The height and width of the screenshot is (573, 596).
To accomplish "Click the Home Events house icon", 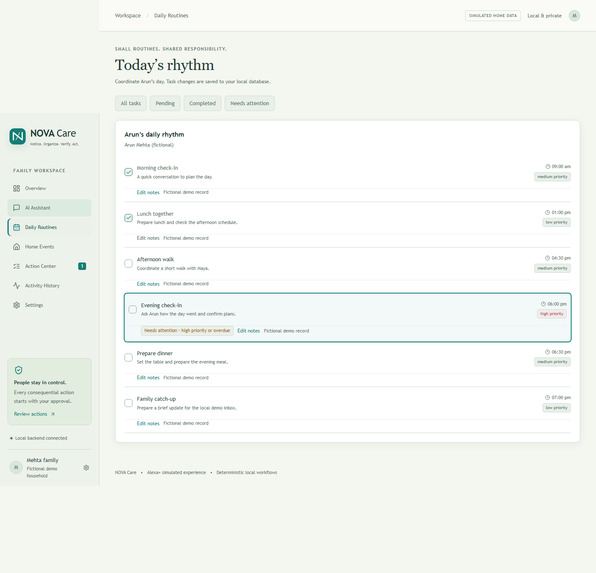I will pyautogui.click(x=16, y=246).
